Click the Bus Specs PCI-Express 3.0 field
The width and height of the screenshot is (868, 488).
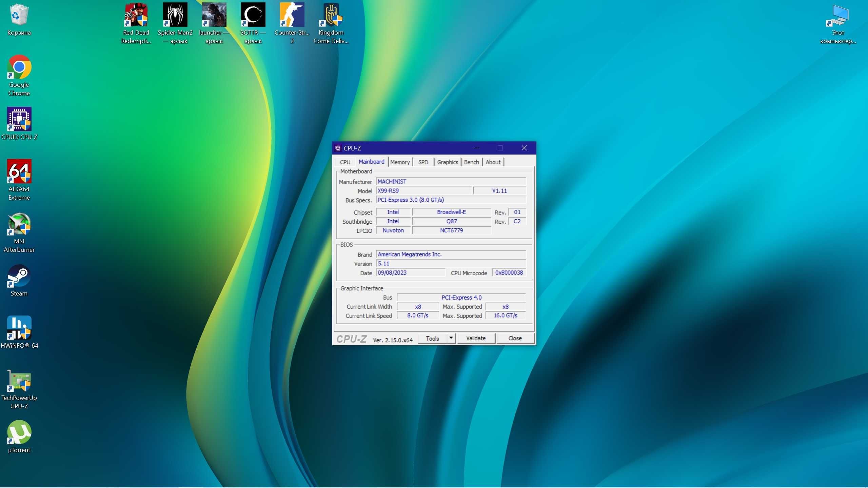coord(451,200)
